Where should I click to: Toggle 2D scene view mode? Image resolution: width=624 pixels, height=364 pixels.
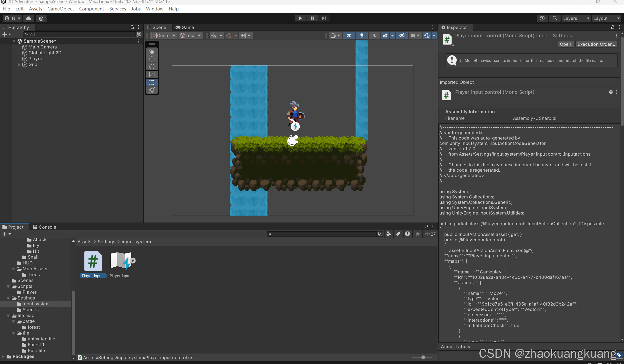tap(349, 36)
